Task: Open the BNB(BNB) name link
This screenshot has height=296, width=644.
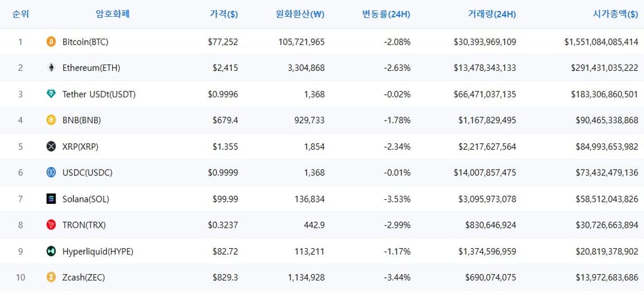Action: [x=82, y=120]
